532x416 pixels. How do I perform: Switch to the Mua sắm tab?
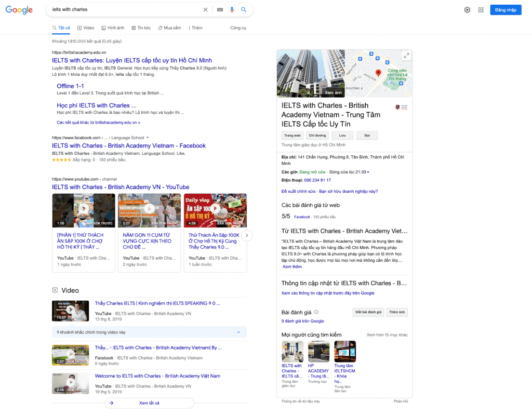pyautogui.click(x=169, y=28)
